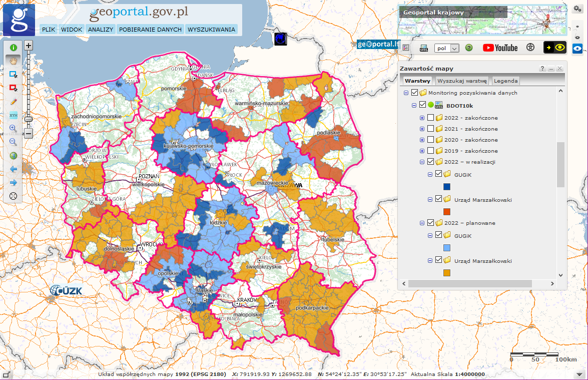Uncheck the BDOT10k layer checkbox
Viewport: 588px width, 380px height.
pos(422,105)
